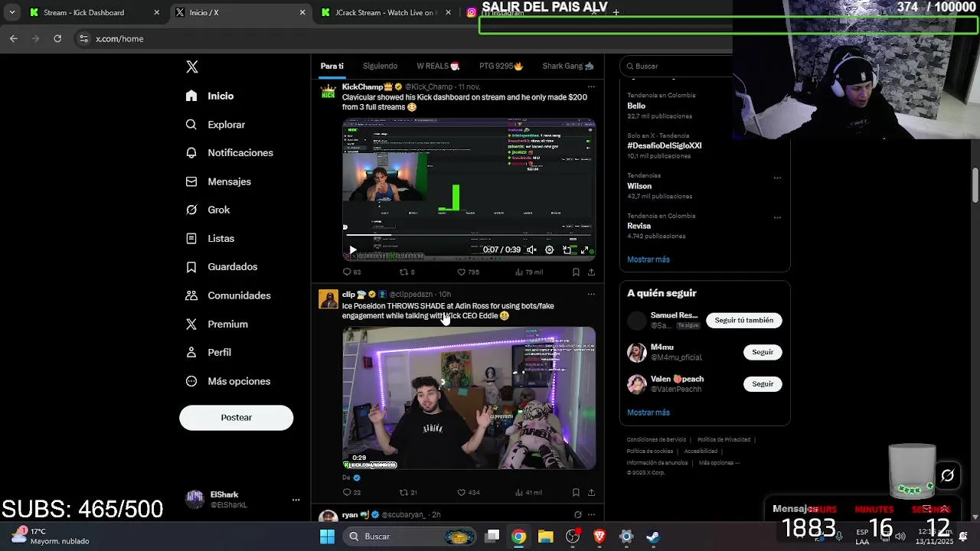Like the KickChamp post

467,272
